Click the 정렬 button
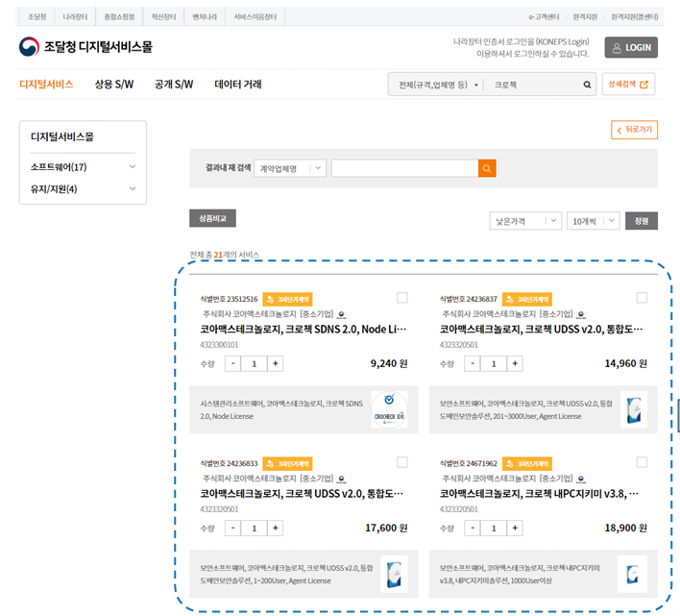The width and height of the screenshot is (680, 616). click(x=642, y=221)
